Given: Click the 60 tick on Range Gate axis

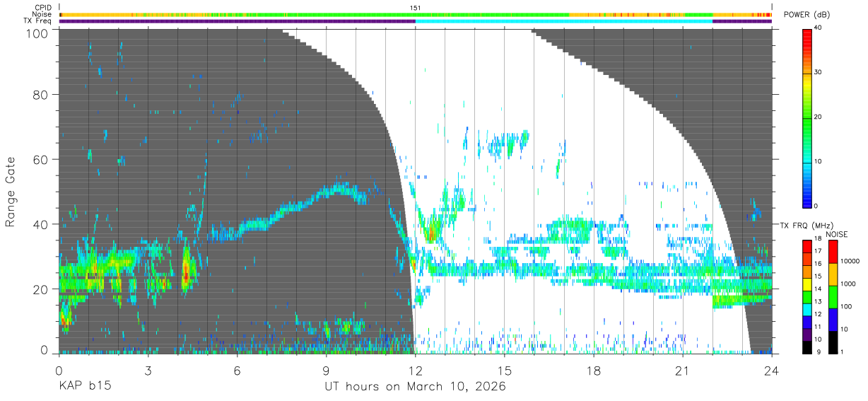Looking at the screenshot, I should (41, 159).
